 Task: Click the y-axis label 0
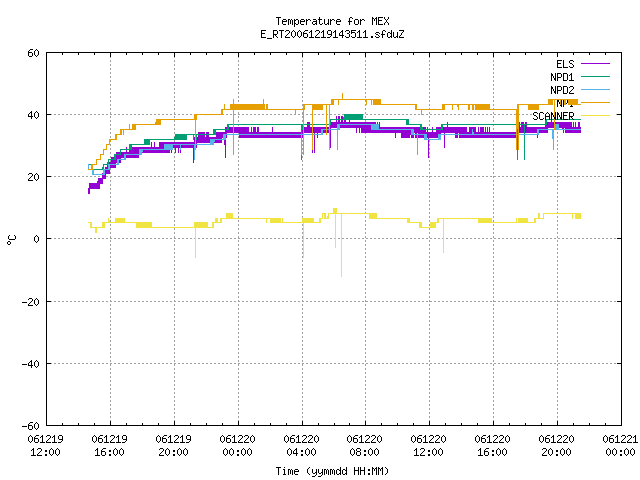36,240
